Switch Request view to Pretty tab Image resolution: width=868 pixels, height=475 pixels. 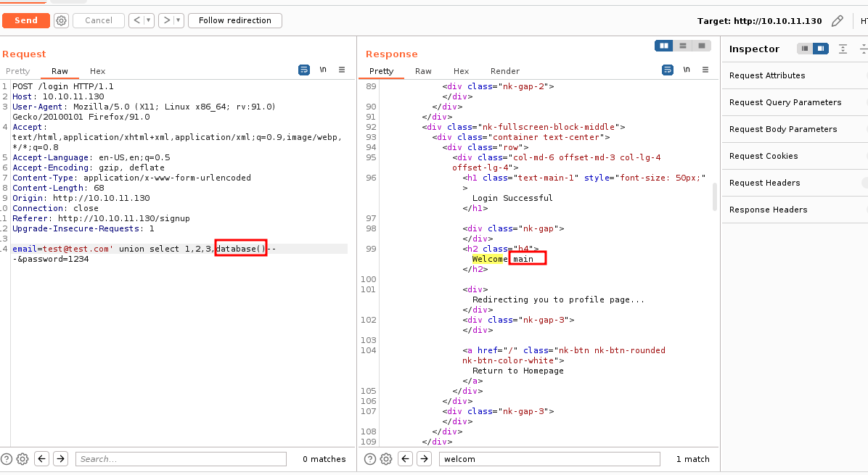coord(17,71)
